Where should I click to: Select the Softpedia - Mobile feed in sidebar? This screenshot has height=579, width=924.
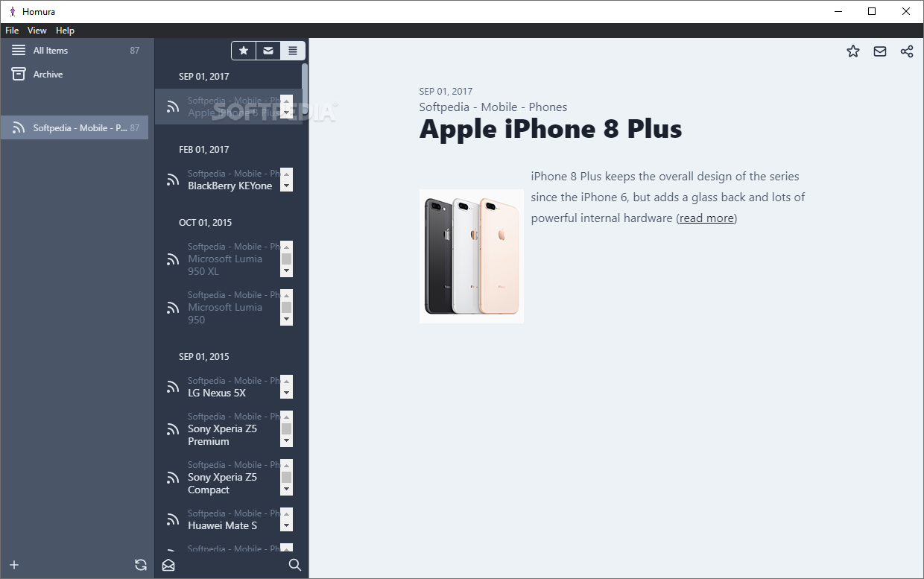click(x=75, y=128)
